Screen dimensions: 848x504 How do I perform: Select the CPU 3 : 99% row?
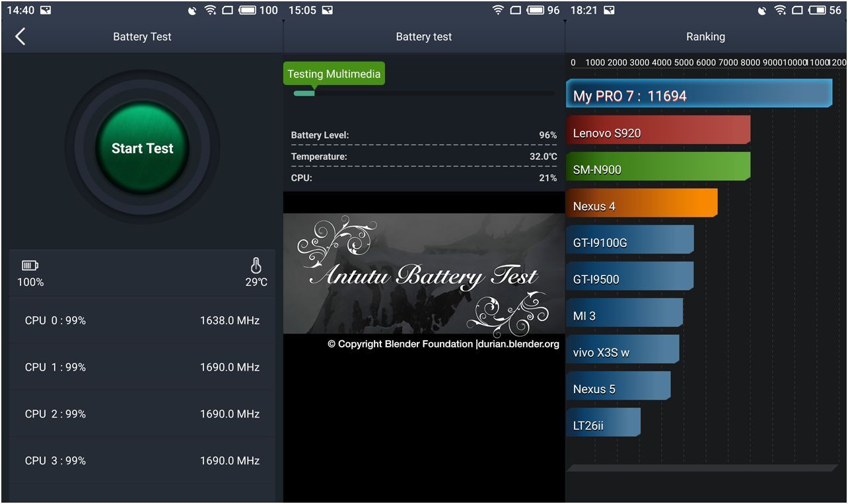coord(142,460)
